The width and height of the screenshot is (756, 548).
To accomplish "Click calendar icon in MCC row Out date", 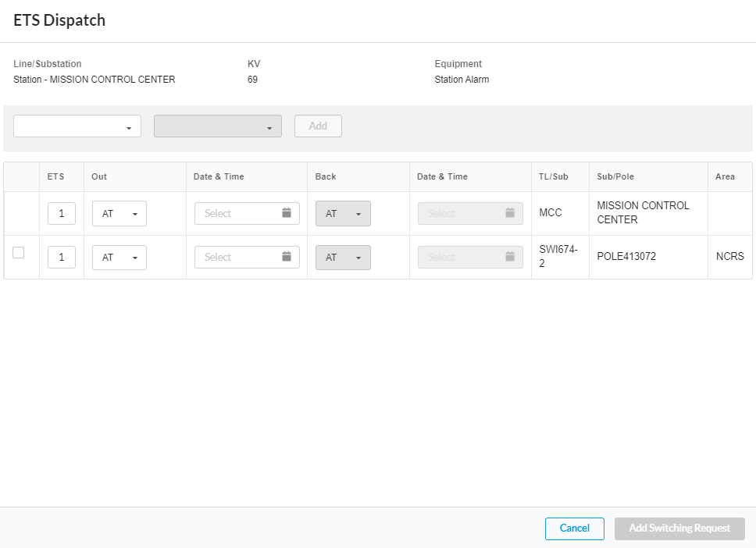I will (x=287, y=213).
